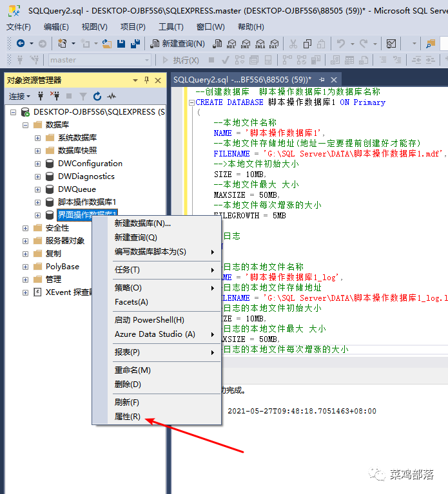The image size is (448, 494).
Task: Open the 视图(V) menu
Action: pyautogui.click(x=94, y=27)
